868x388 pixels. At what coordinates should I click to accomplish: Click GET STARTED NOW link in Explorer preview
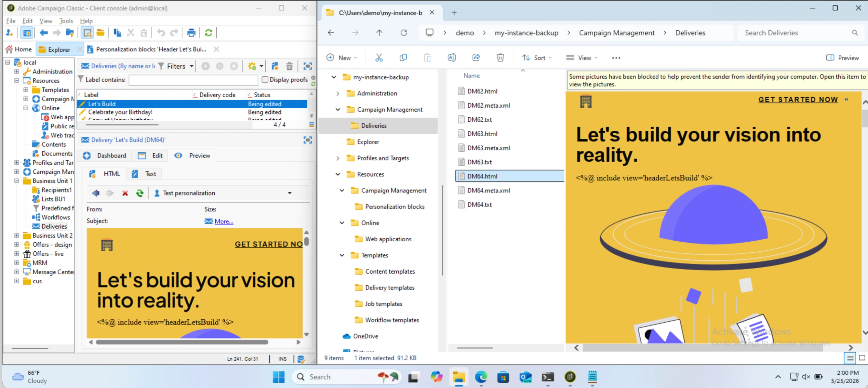pyautogui.click(x=798, y=100)
